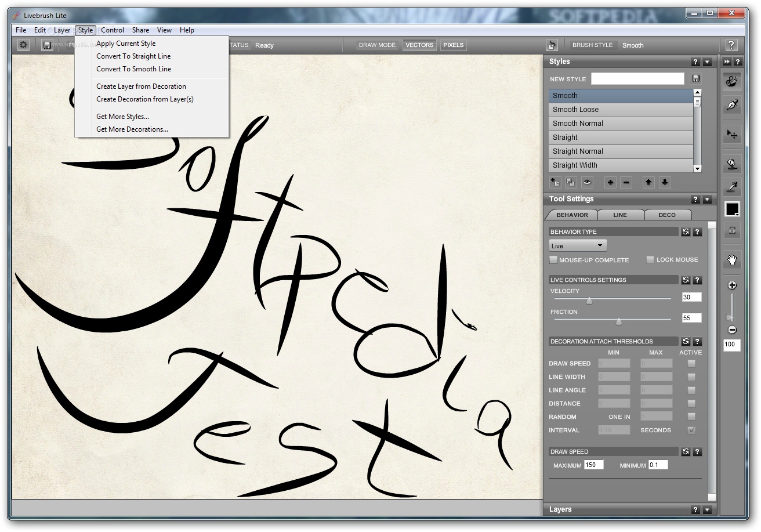This screenshot has width=761, height=532.
Task: Reset Live Controls Settings section
Action: click(686, 280)
